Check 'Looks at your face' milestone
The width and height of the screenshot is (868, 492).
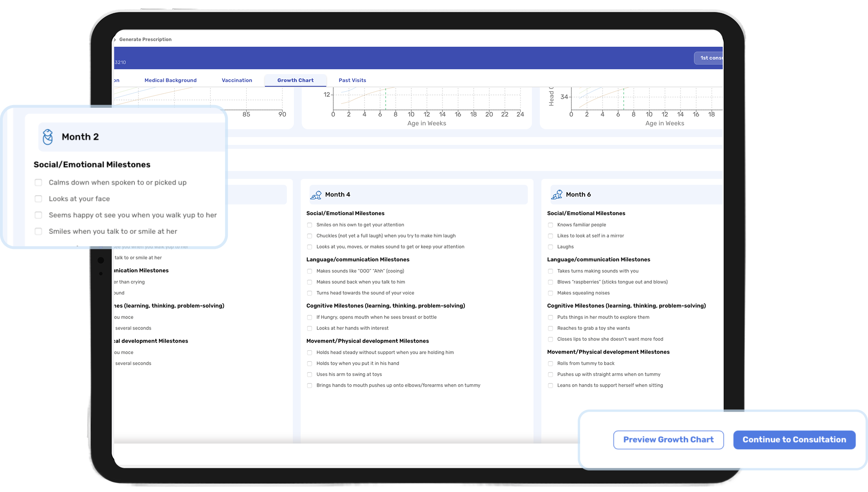pyautogui.click(x=39, y=199)
